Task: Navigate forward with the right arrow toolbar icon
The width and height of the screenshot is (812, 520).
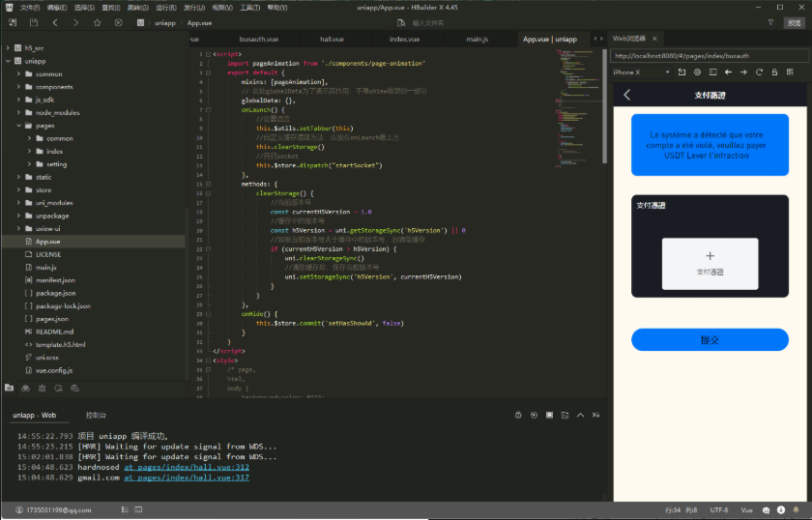Action: (x=75, y=23)
